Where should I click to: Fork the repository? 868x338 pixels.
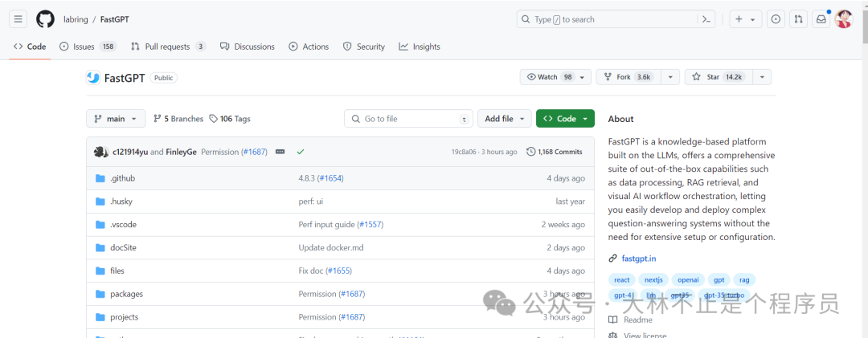coord(628,77)
